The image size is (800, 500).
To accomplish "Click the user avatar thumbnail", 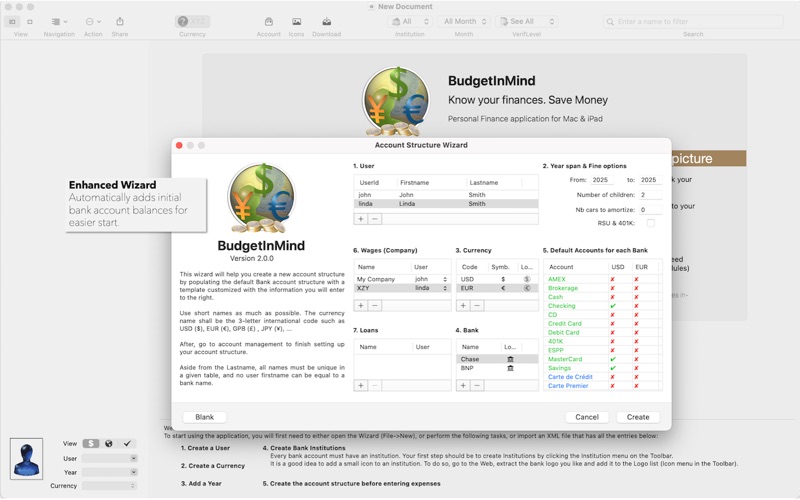I will pyautogui.click(x=26, y=458).
